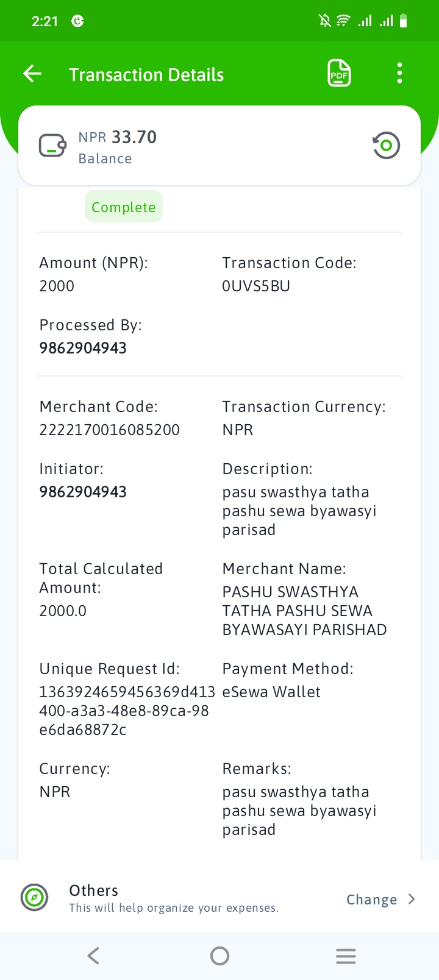Tap the back arrow in header
Image resolution: width=439 pixels, height=980 pixels.
[32, 74]
